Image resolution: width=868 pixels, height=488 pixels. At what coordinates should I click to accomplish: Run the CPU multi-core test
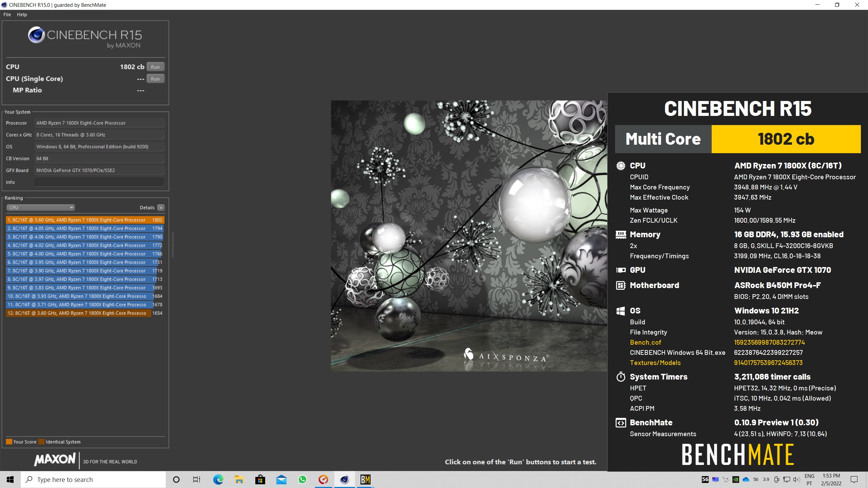155,67
